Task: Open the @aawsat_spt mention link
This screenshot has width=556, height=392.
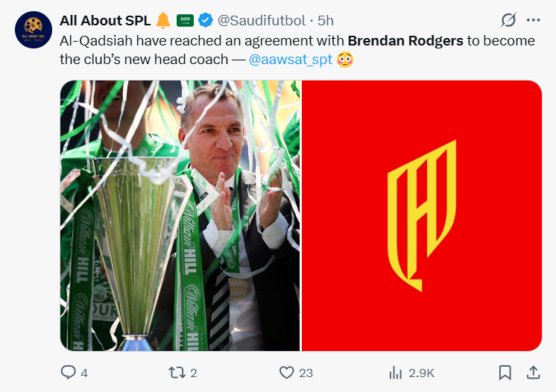Action: tap(291, 59)
